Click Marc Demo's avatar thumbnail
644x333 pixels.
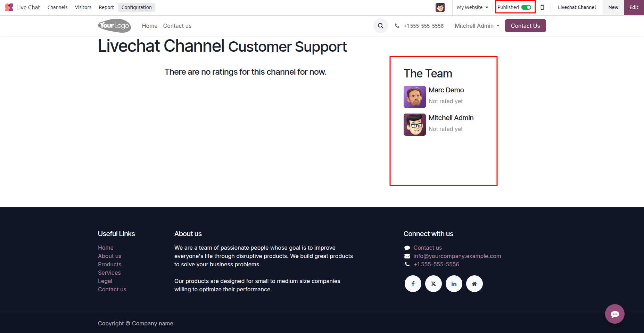[x=414, y=97]
